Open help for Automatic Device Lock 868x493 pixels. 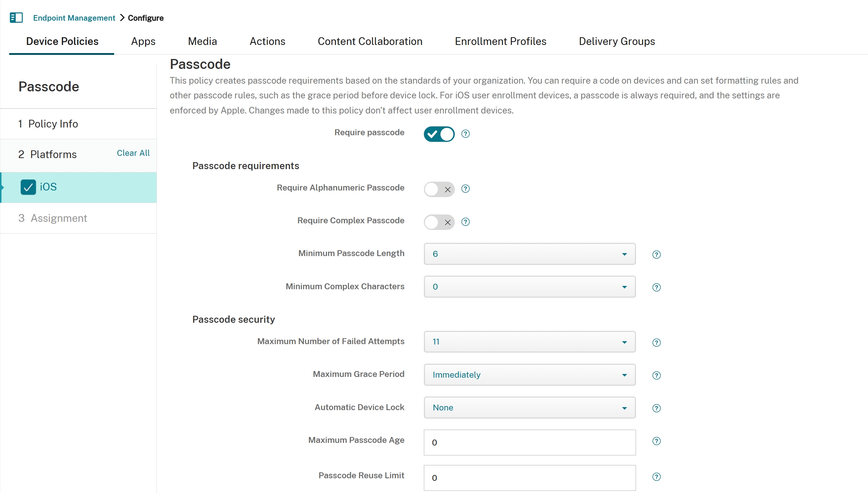click(x=656, y=408)
